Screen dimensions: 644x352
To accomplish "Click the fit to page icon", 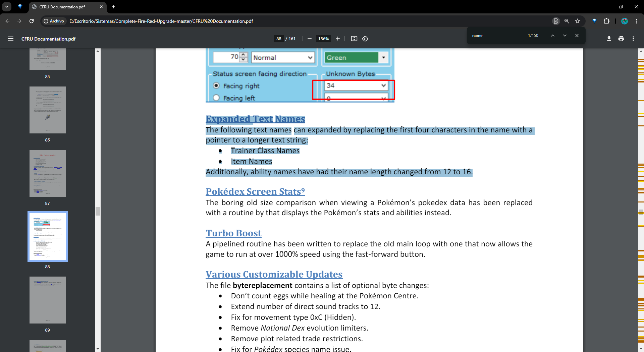I will [354, 39].
